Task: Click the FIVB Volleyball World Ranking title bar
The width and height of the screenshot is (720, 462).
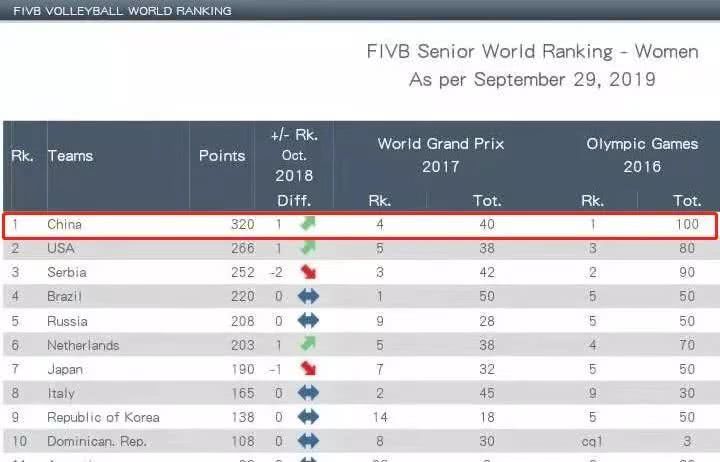Action: [122, 11]
